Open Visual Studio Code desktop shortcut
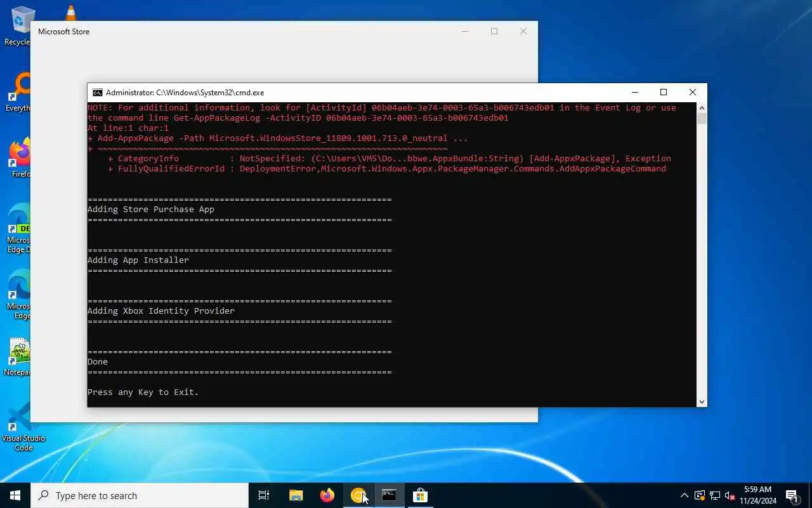Viewport: 812px width, 508px height. [x=23, y=427]
